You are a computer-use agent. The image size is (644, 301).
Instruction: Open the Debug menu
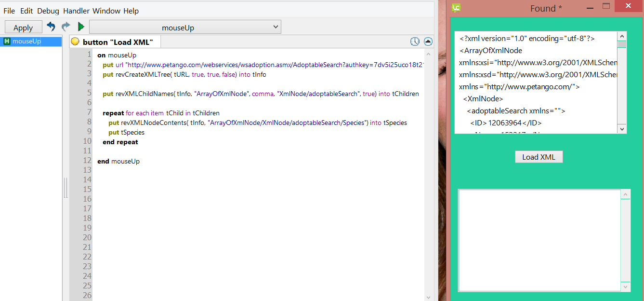pos(48,11)
